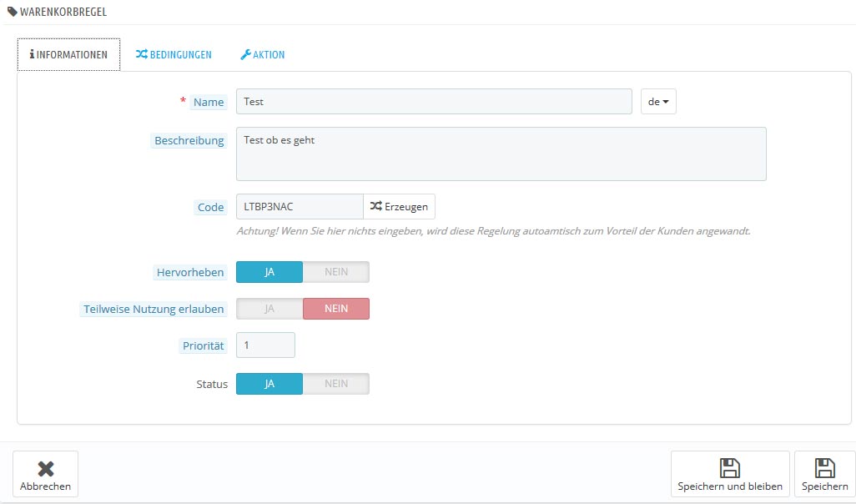Open the Bedingungen tab
Screen dimensions: 856x504
coord(174,54)
